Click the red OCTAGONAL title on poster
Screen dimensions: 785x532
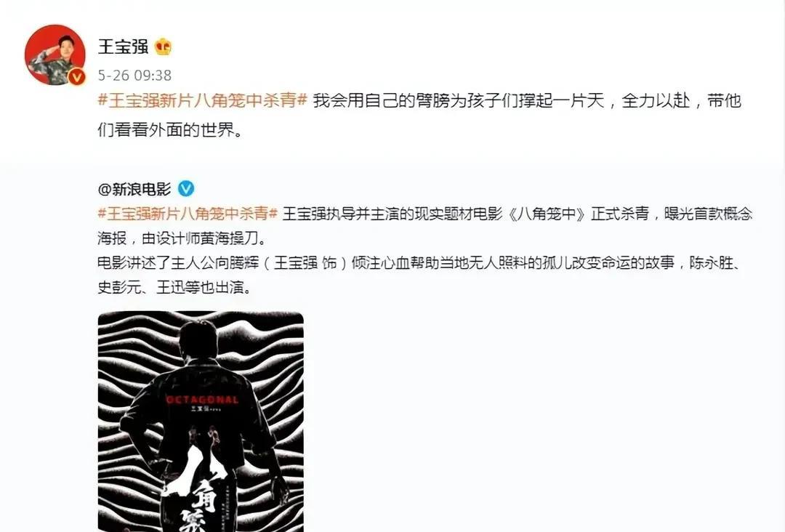click(202, 400)
